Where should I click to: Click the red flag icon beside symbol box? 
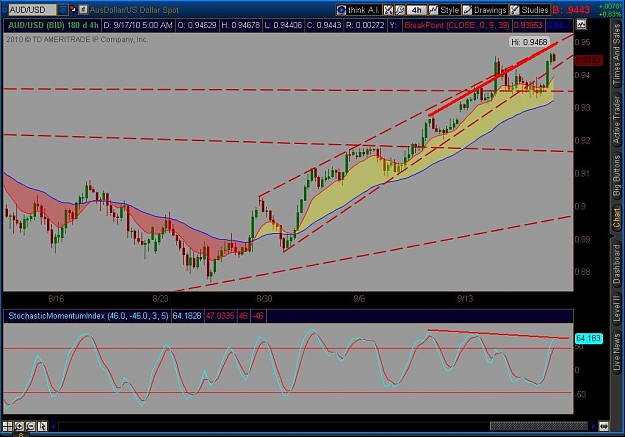[x=73, y=9]
